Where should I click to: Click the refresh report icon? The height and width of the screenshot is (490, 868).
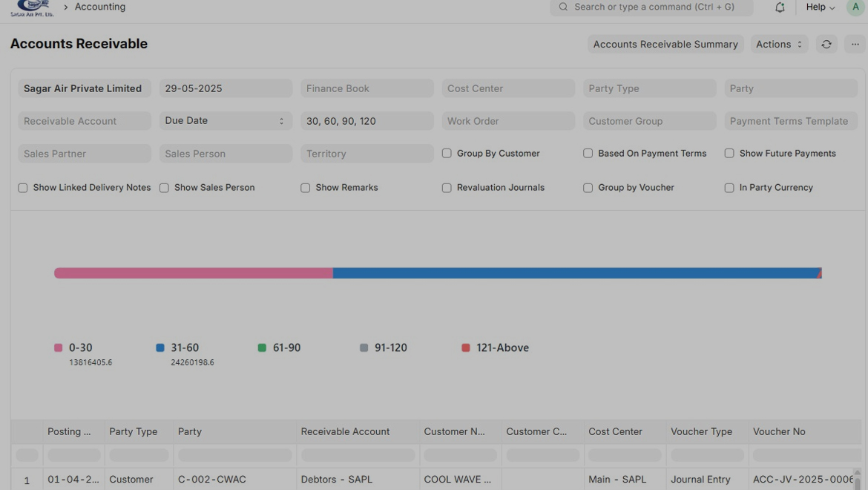826,45
